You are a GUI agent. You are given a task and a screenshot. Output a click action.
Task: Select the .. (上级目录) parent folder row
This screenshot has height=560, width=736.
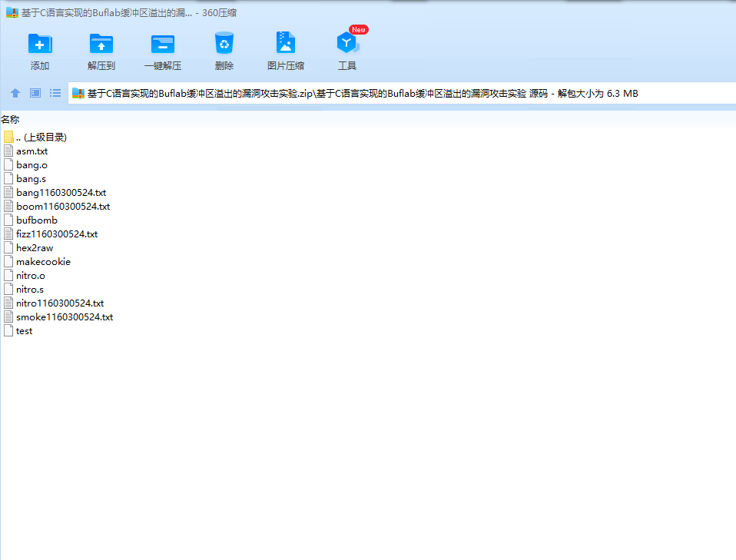coord(41,137)
